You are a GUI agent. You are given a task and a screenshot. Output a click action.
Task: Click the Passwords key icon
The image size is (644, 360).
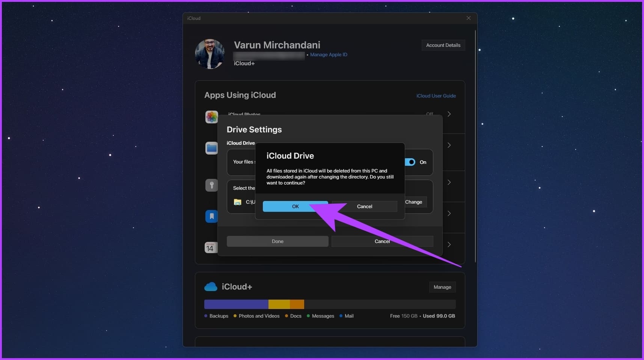211,185
